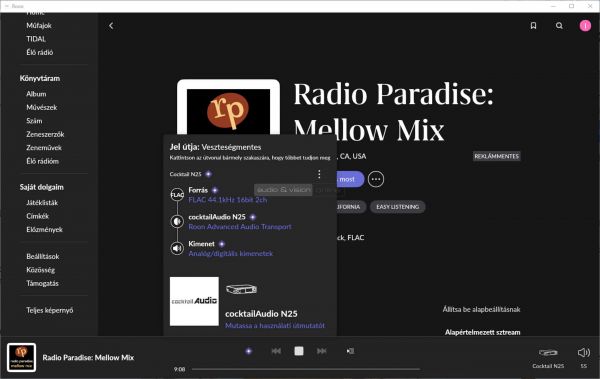Open Zeneszerzők in the sidebar

(x=45, y=134)
